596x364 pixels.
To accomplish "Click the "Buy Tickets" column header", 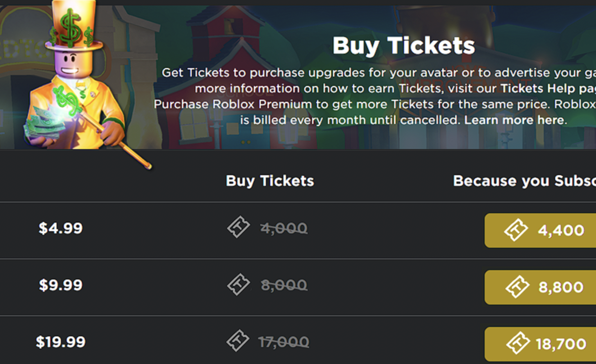I will click(270, 181).
